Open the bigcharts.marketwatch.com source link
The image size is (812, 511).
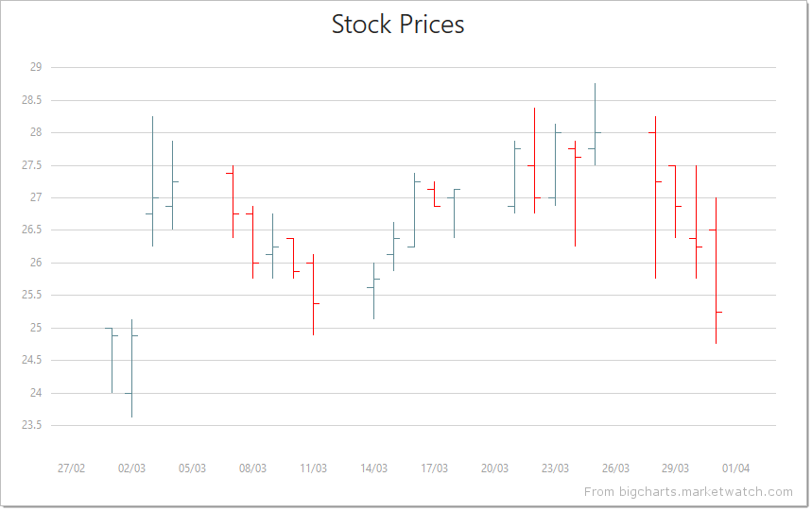(688, 491)
